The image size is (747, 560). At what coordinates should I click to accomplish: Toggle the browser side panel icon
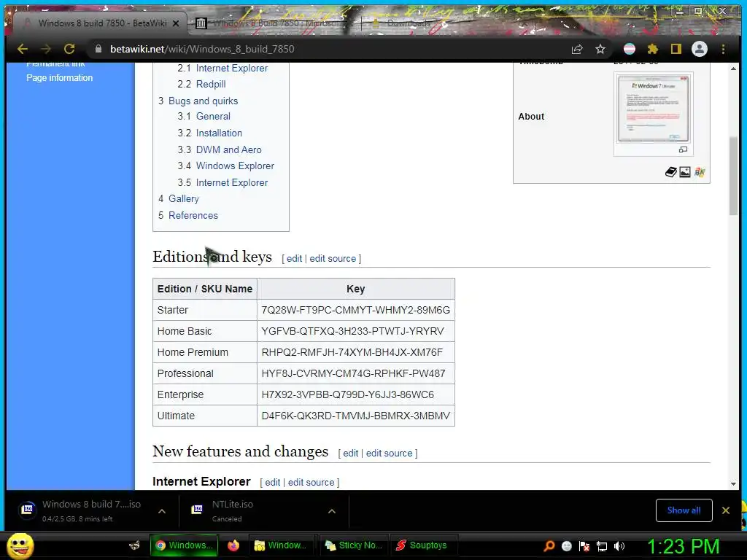676,49
